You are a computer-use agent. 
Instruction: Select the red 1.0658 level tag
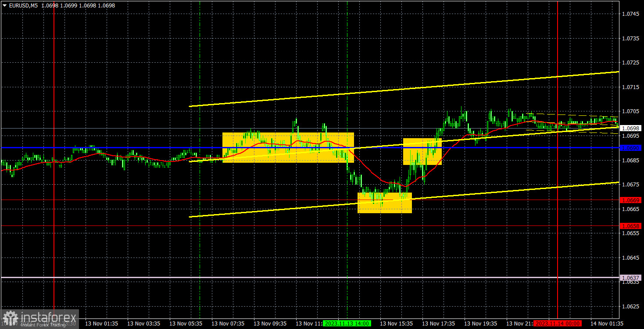click(630, 226)
